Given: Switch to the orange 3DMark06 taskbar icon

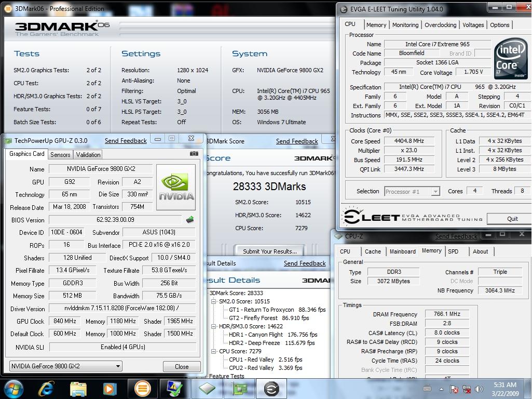Looking at the screenshot, I should pyautogui.click(x=143, y=389).
